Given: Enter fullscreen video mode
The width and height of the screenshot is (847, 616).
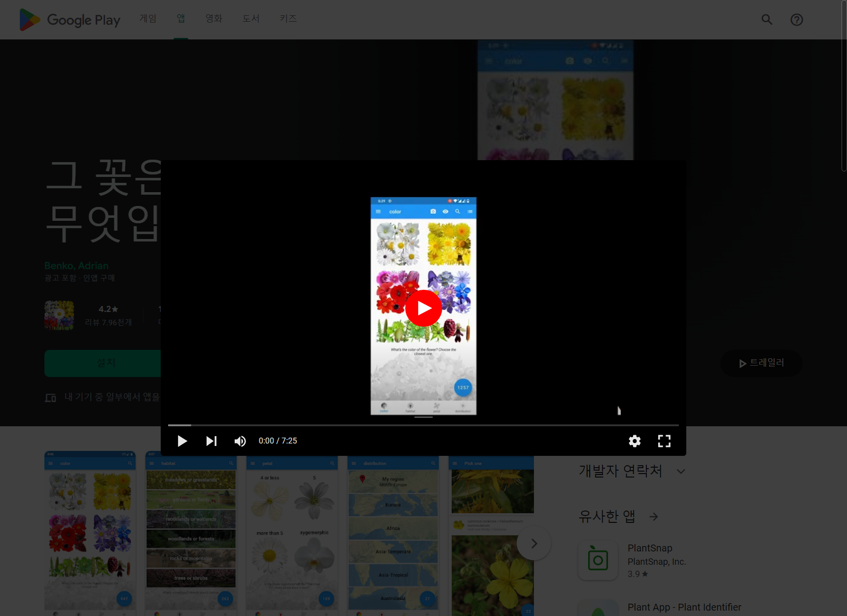Looking at the screenshot, I should pos(664,441).
